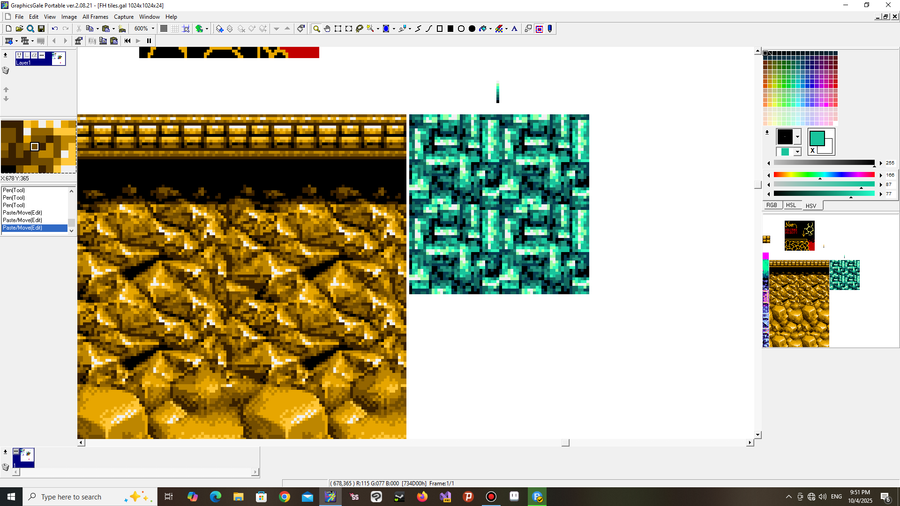Select the filled rectangle tool
900x506 pixels.
(451, 29)
